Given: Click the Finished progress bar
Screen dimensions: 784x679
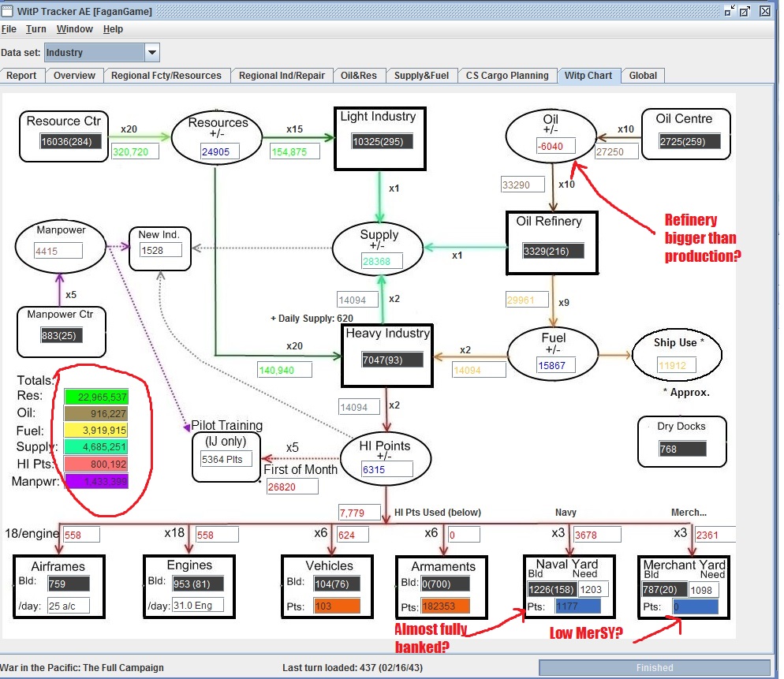Looking at the screenshot, I should (x=654, y=667).
